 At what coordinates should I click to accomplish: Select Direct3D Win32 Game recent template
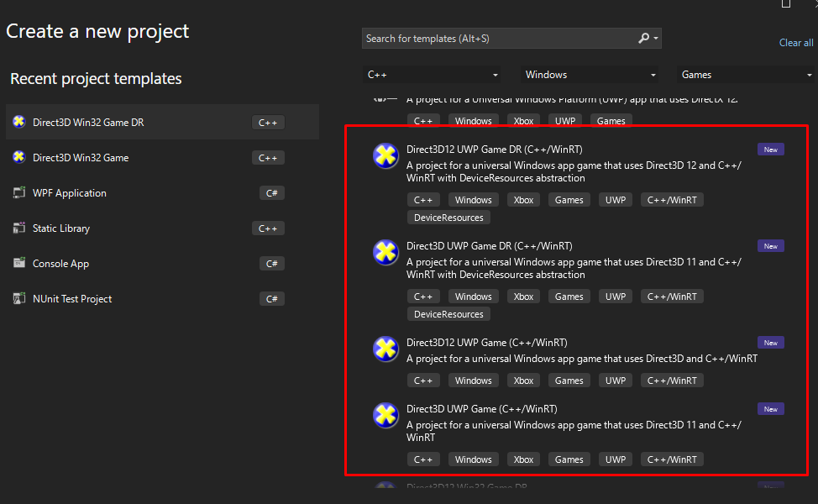(x=81, y=158)
